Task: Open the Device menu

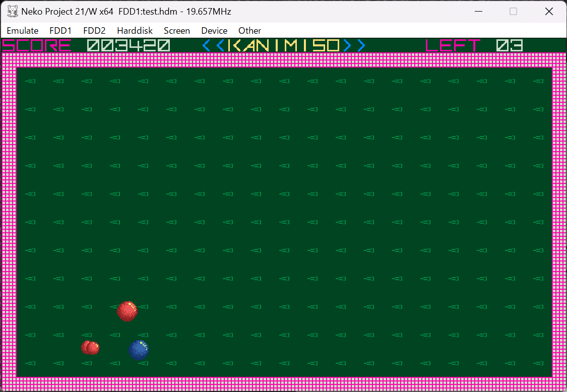Action: tap(214, 31)
